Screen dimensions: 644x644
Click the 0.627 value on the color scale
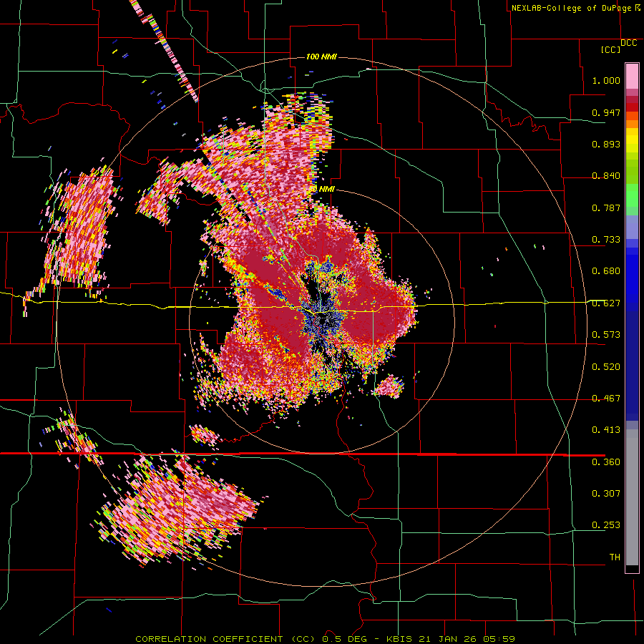(606, 303)
